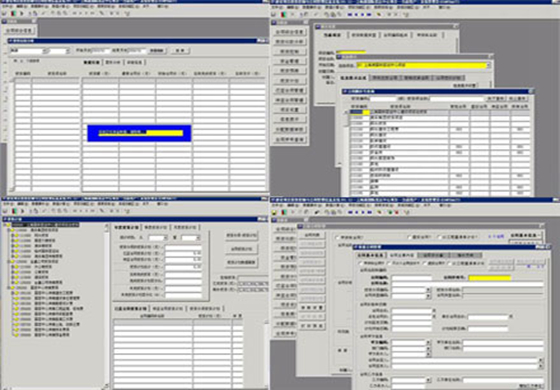The width and height of the screenshot is (560, 390).
Task: Select the third radio button in the contract form
Action: [425, 263]
